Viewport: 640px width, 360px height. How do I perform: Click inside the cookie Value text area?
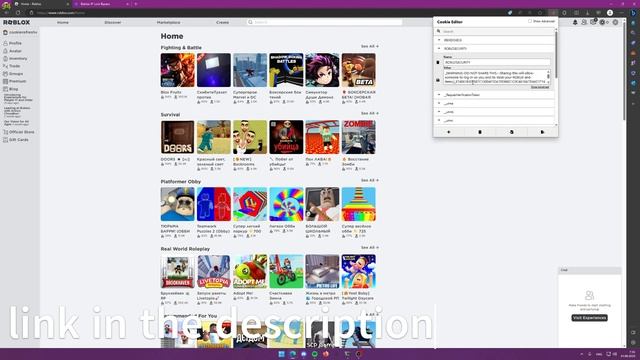495,77
